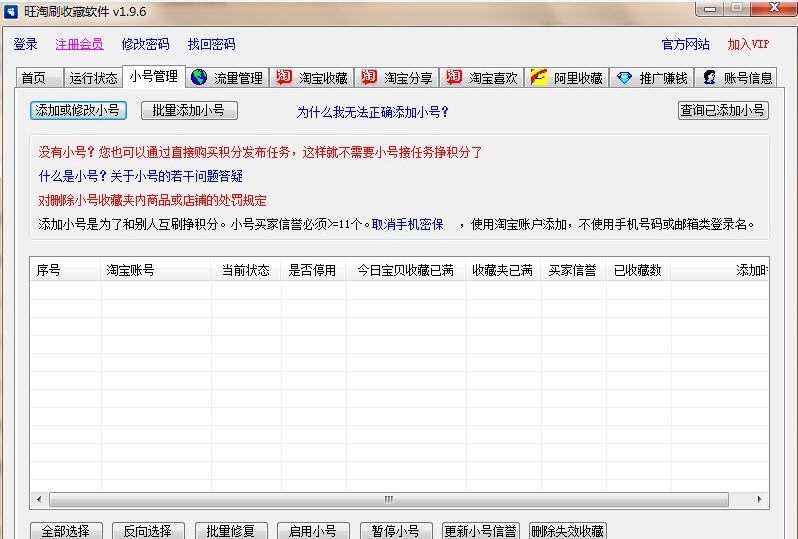The image size is (798, 539).
Task: Open the 阿里收藏 tab label
Action: point(578,78)
